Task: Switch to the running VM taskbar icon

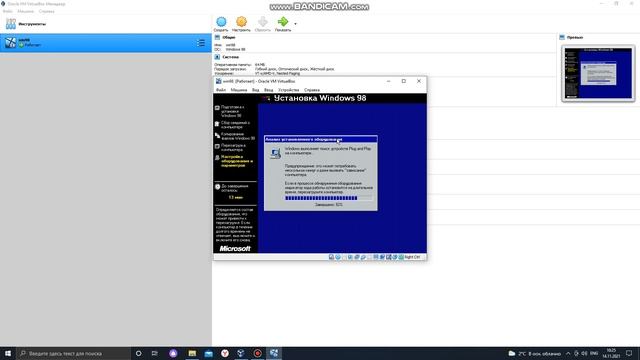Action: pyautogui.click(x=274, y=353)
